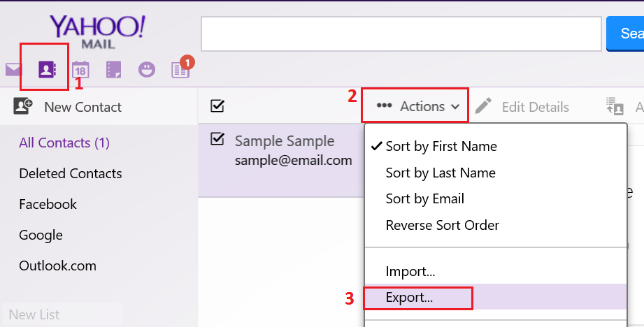Open the Outlook.com contacts source
Screen dimensions: 644x327
(57, 266)
